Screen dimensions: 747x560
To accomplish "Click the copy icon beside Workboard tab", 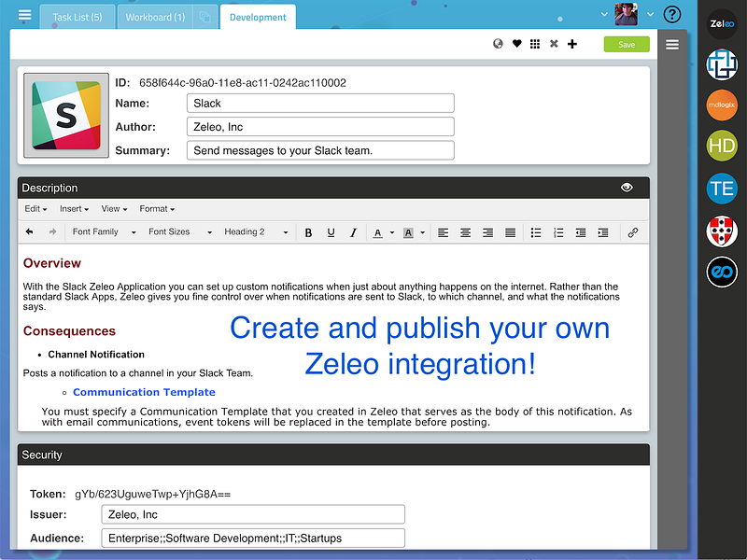I will coord(205,18).
